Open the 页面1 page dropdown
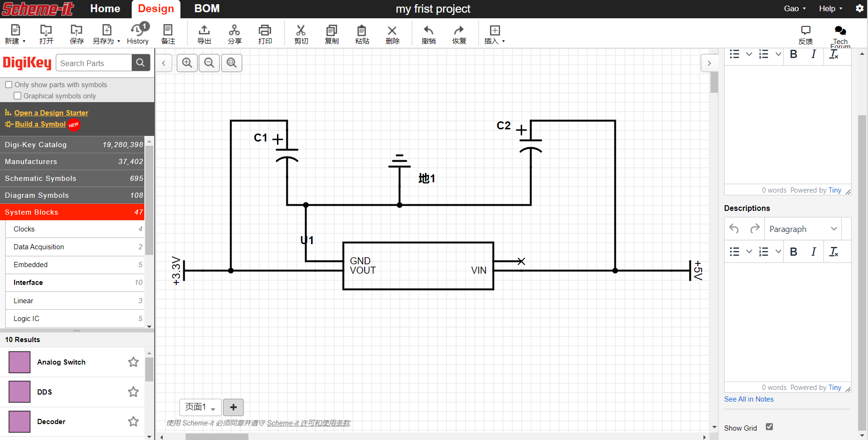 point(200,407)
